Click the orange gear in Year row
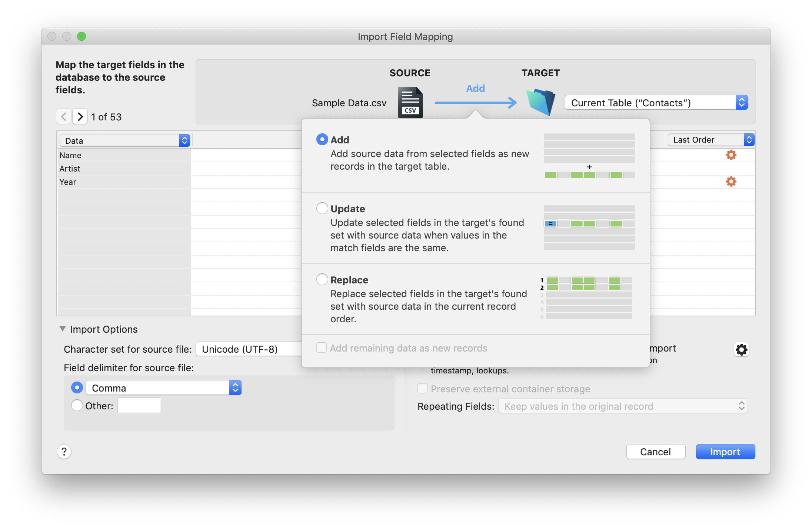This screenshot has height=529, width=812. point(731,182)
